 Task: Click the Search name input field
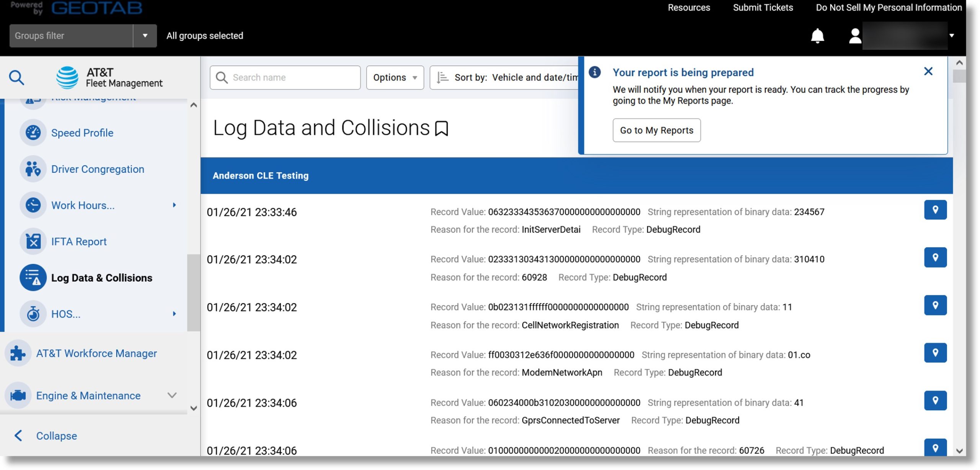[x=285, y=77]
